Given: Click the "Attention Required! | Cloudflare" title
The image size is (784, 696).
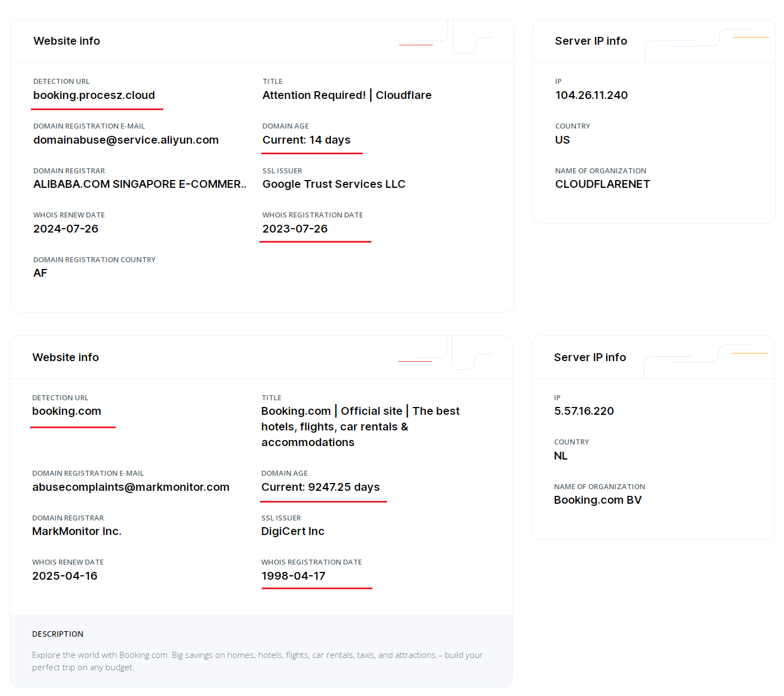Looking at the screenshot, I should [347, 96].
